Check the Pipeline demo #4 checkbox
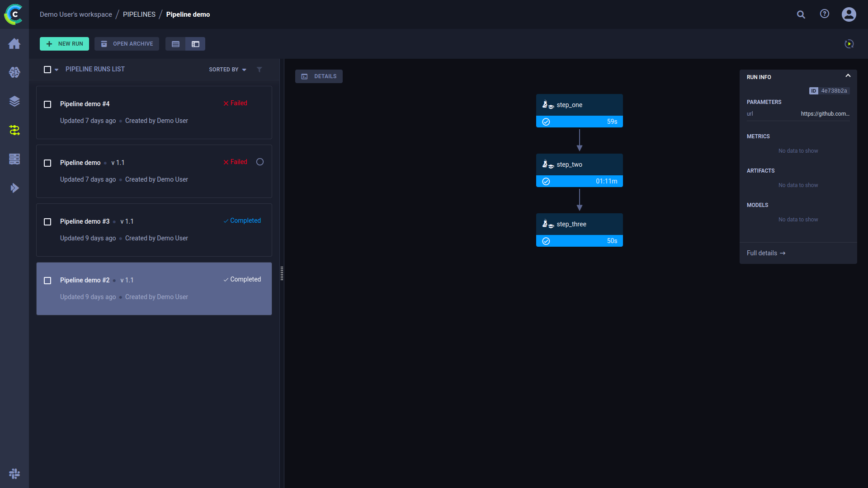Screen dimensions: 868x488 [47, 104]
